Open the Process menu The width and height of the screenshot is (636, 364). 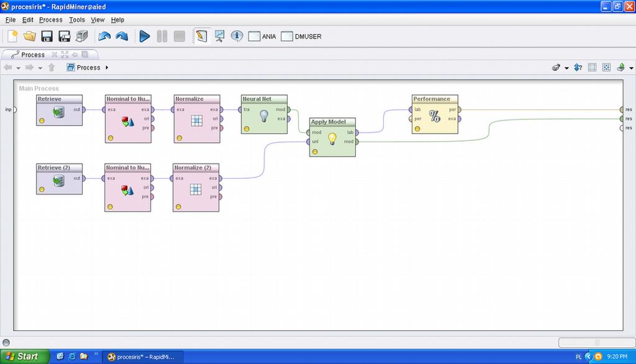51,19
